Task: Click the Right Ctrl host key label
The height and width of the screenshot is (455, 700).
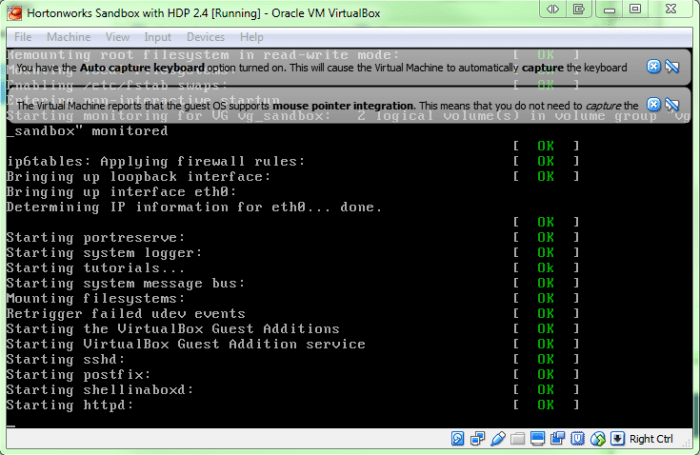Action: click(x=651, y=439)
